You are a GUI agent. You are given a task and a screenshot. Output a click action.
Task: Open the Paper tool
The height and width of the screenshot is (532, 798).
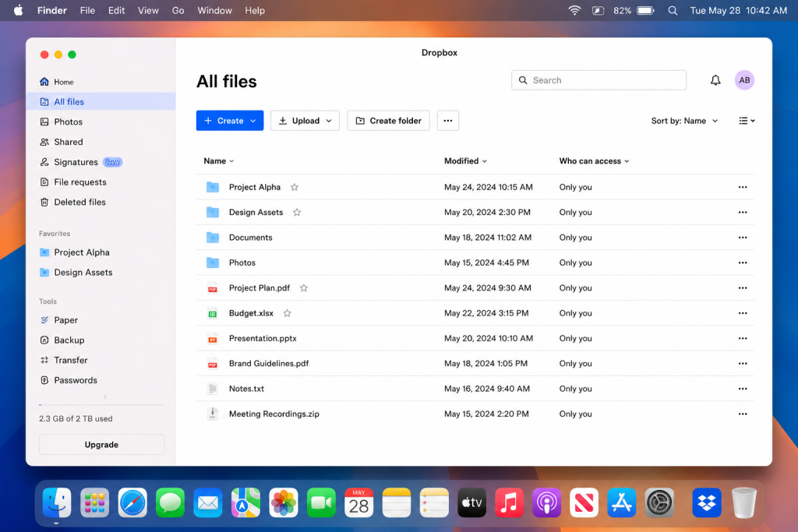click(101, 320)
